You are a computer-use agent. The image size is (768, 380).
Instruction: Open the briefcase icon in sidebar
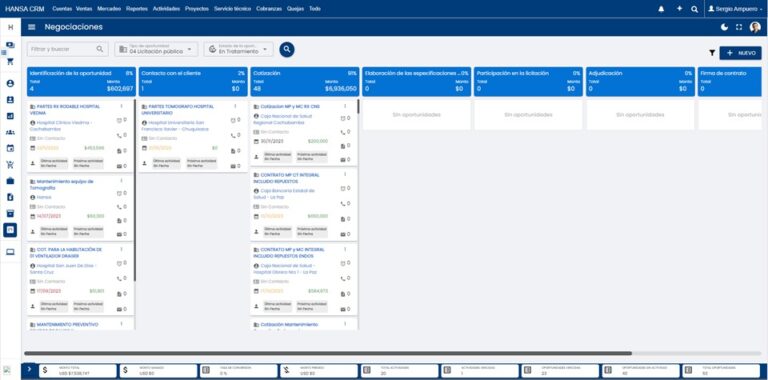tap(10, 181)
